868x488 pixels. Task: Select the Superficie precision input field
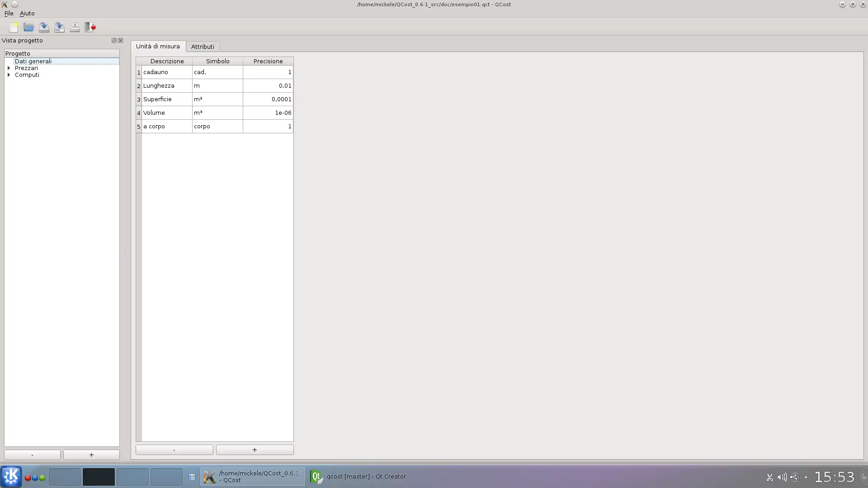tap(268, 99)
